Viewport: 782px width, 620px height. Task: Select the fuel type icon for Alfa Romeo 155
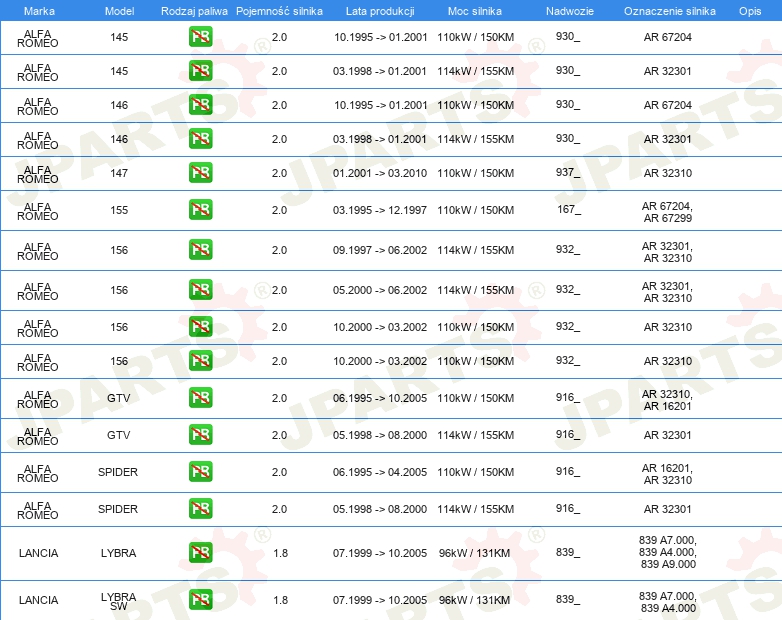[200, 210]
